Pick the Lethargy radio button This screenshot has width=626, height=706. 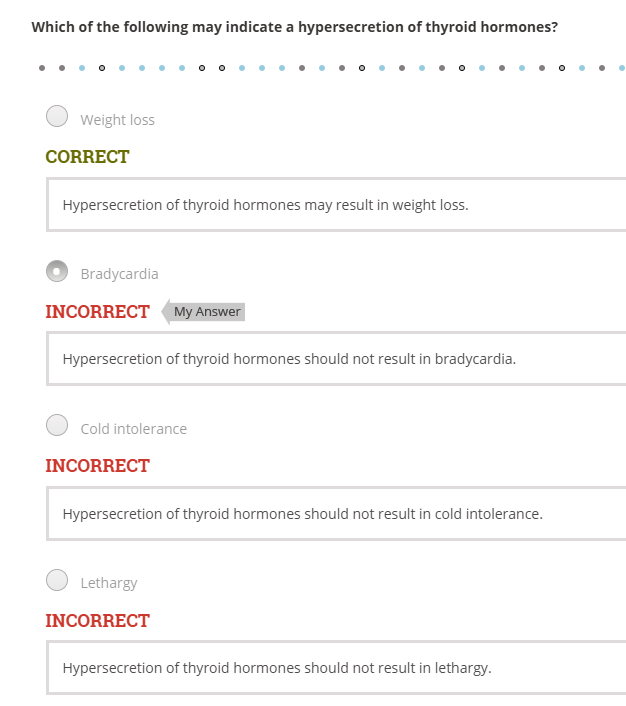click(x=57, y=580)
